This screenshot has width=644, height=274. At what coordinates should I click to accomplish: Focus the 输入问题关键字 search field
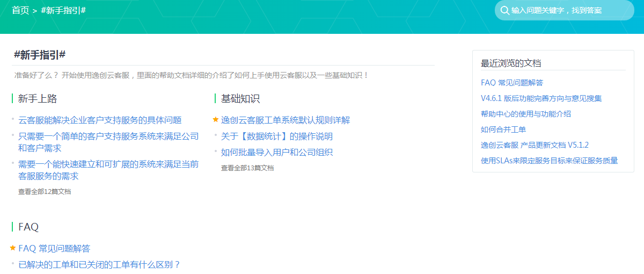(x=565, y=10)
